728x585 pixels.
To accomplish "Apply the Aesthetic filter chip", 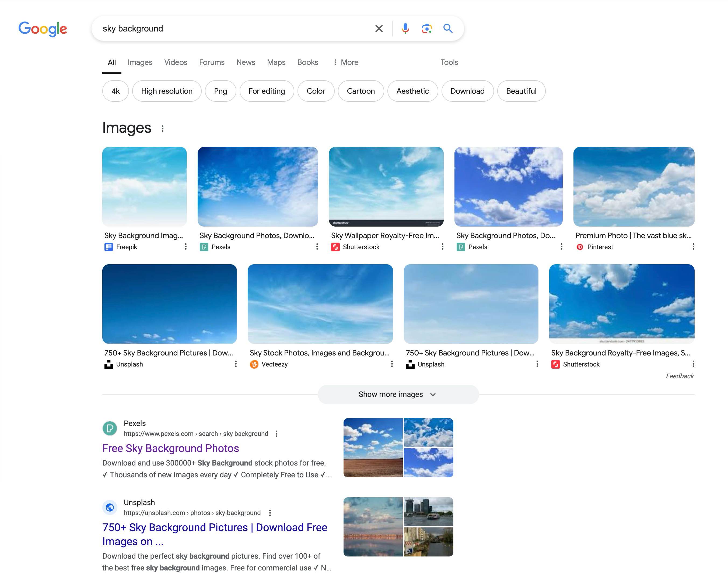I will 412,91.
